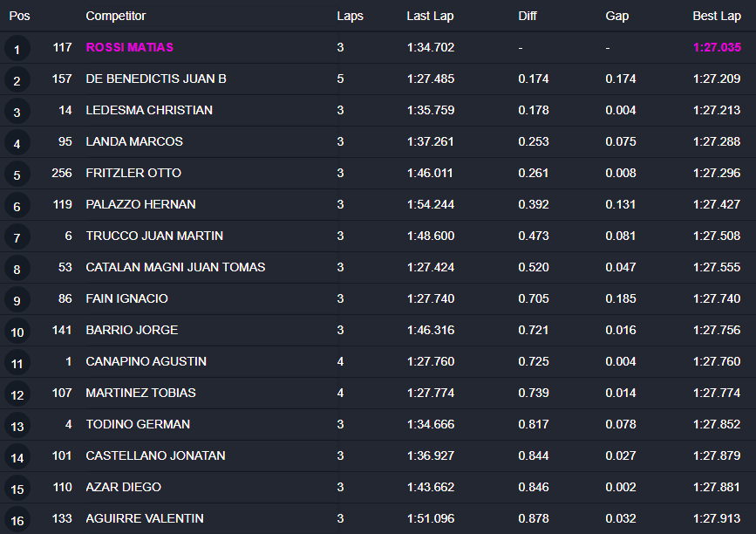The height and width of the screenshot is (534, 756).
Task: Select competitor DE BENEDICTIS JUAN B
Action: [x=156, y=79]
